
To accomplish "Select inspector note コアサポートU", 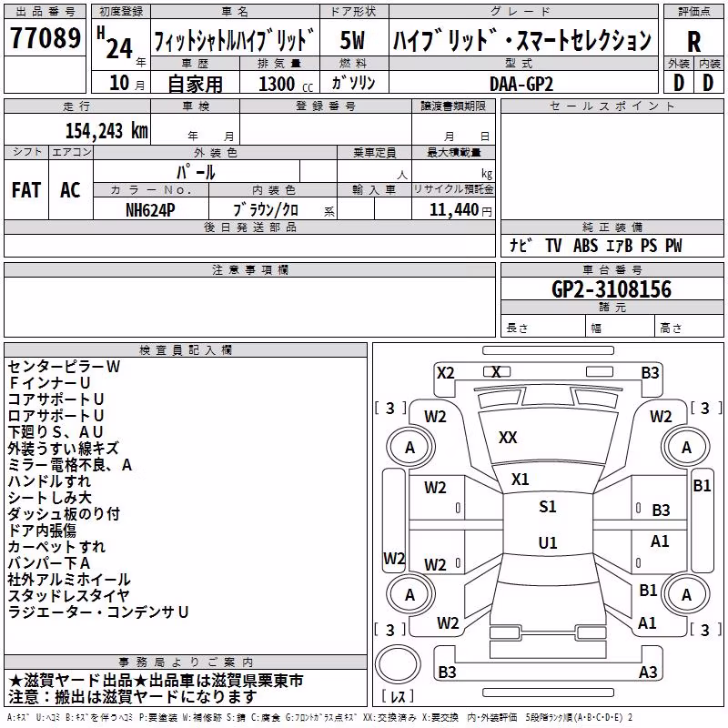I will 56,399.
